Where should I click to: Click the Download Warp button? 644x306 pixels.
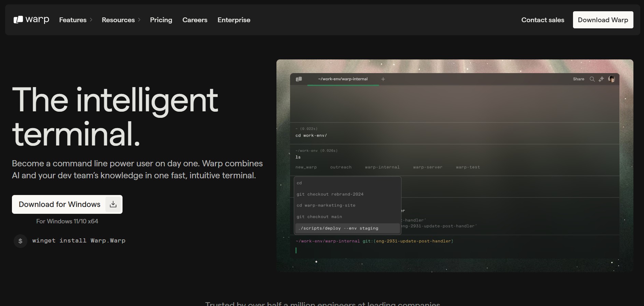pos(603,20)
